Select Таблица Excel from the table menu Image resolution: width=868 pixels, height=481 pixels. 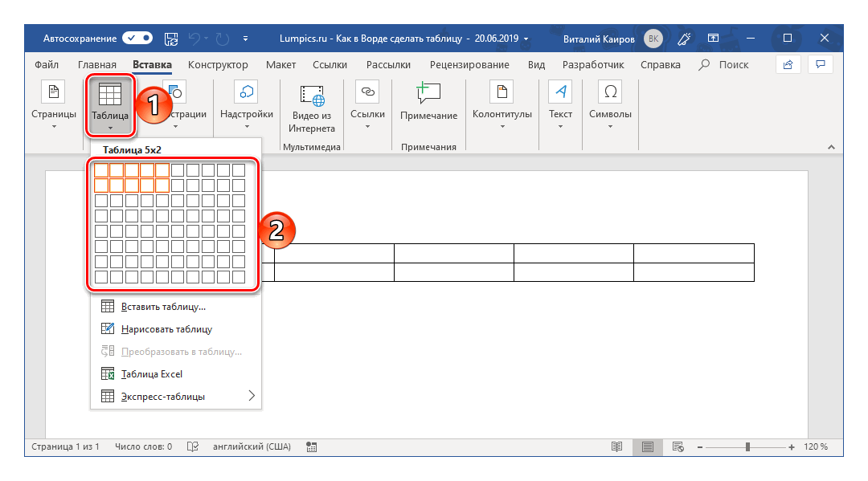pos(151,373)
